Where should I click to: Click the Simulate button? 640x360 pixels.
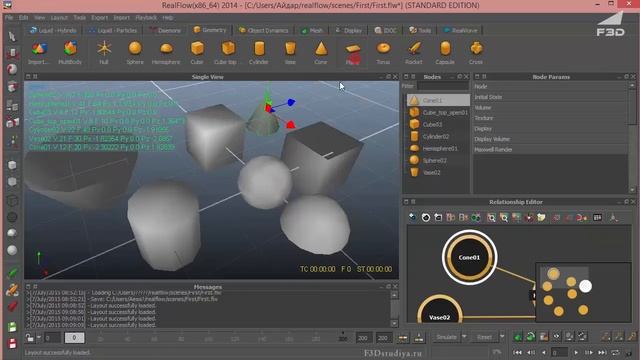(446, 337)
